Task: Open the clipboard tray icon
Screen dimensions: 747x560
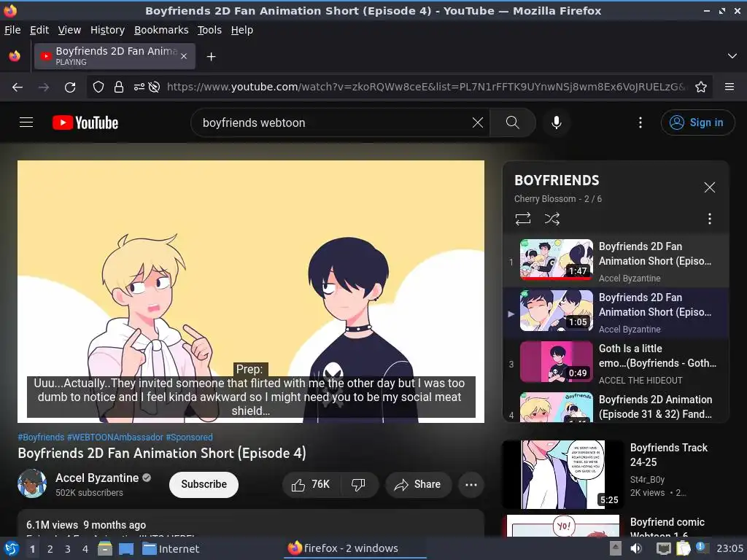Action: [683, 548]
